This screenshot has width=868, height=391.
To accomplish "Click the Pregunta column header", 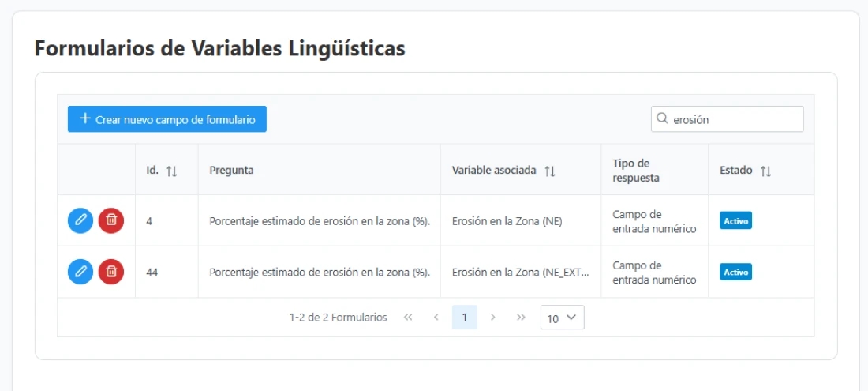I will point(231,171).
